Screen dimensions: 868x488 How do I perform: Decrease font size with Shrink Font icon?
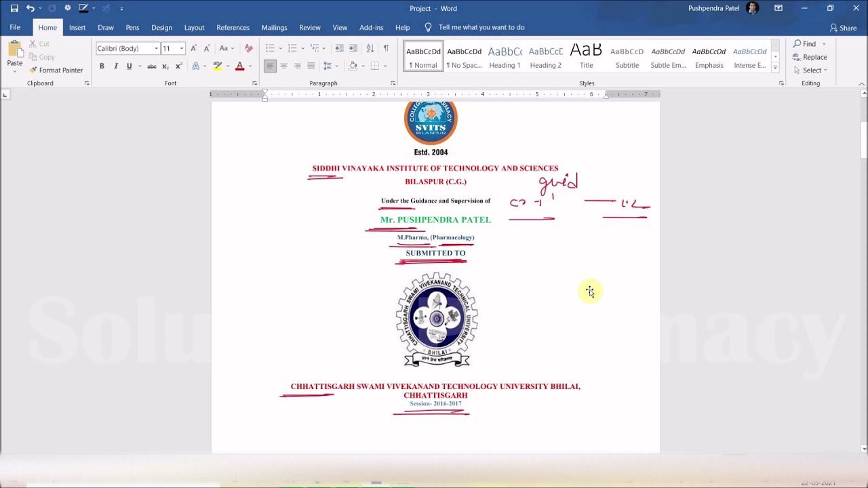[x=206, y=48]
